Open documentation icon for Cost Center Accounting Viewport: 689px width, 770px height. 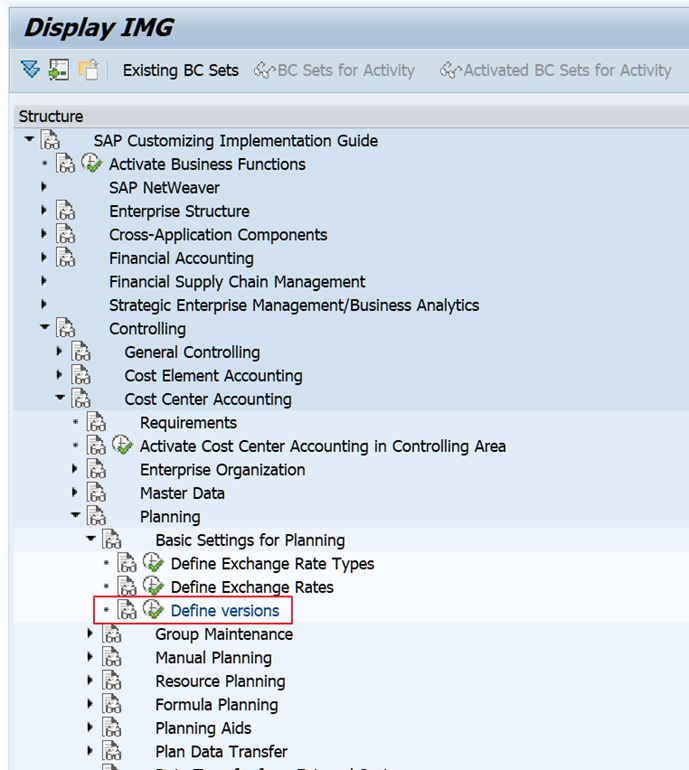pyautogui.click(x=81, y=398)
